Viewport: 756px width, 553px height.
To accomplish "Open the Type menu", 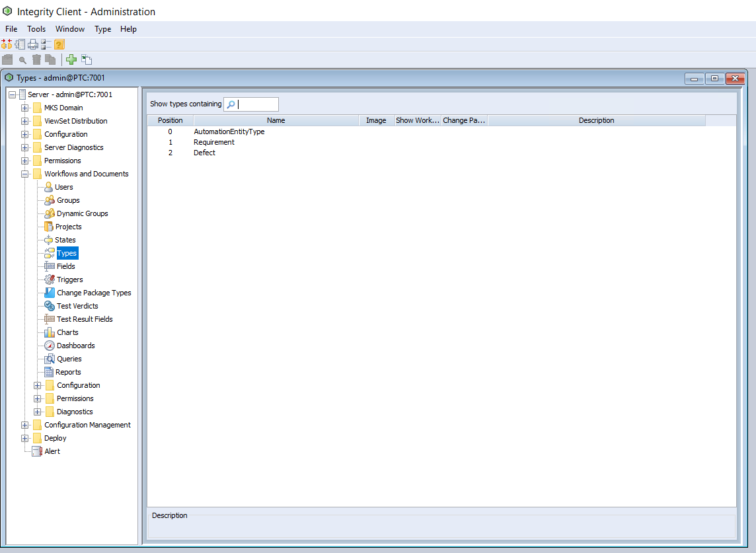I will [102, 29].
